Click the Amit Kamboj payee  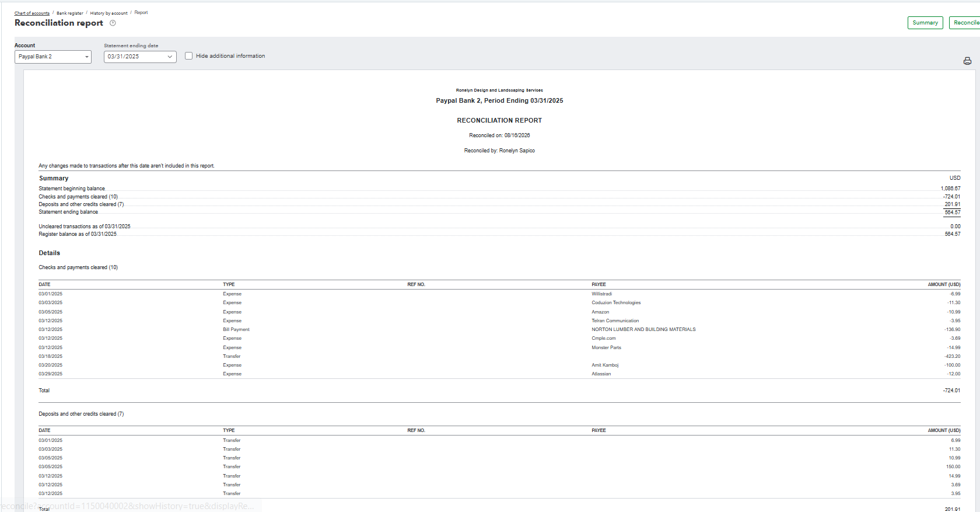(605, 365)
